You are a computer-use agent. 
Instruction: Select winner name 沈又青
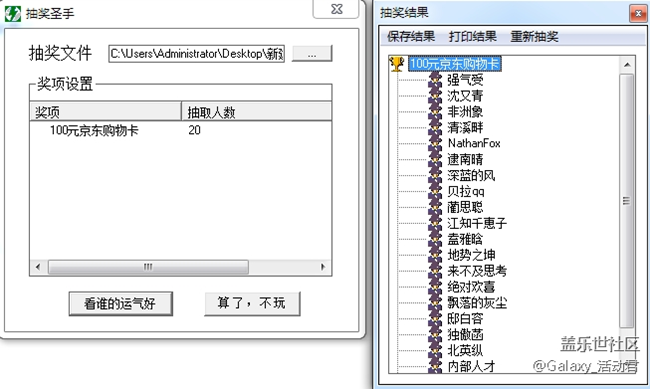pos(465,96)
